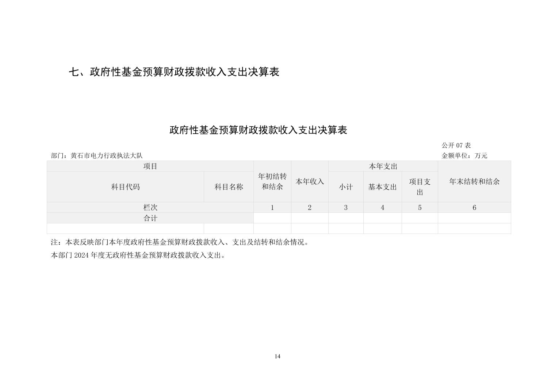Image resolution: width=555 pixels, height=392 pixels.
Task: Click the 小计 sub-header cell
Action: (346, 187)
